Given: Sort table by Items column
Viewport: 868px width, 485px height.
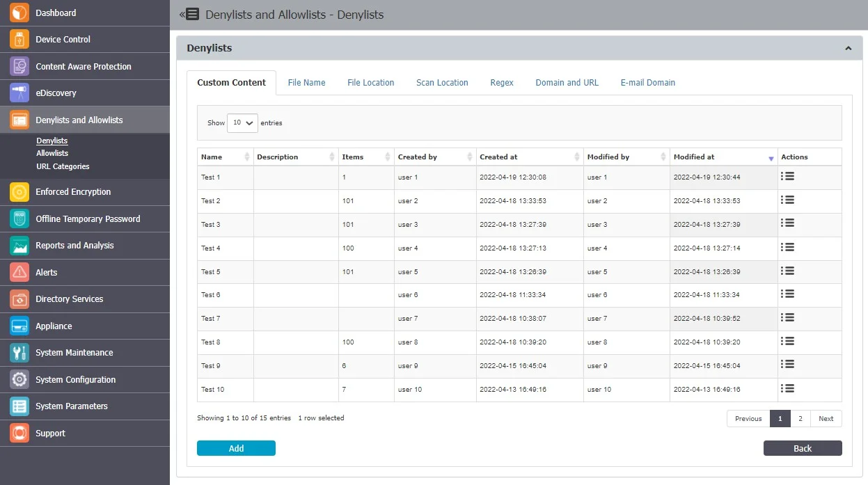Looking at the screenshot, I should (x=366, y=157).
